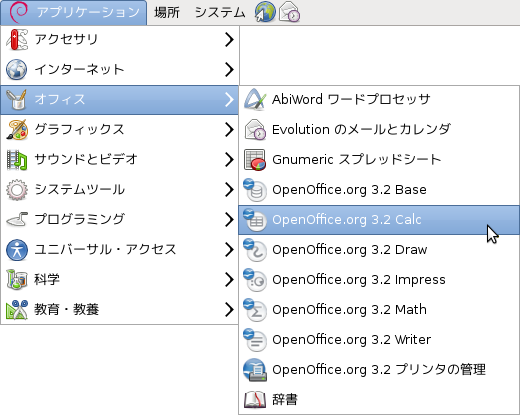Image resolution: width=520 pixels, height=415 pixels.
Task: Click the オフィス submenu arrow
Action: click(x=229, y=99)
